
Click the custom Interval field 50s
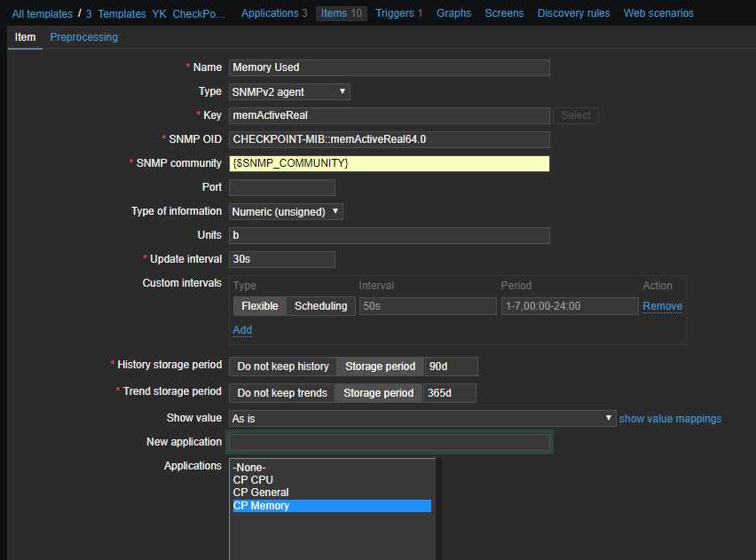[x=428, y=306]
